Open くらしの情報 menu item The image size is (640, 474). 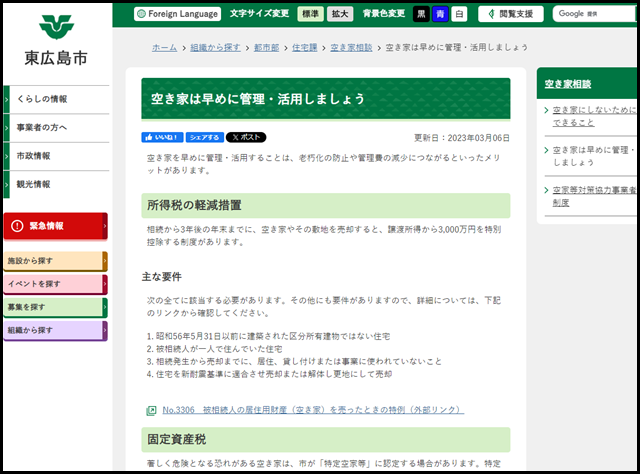coord(56,99)
